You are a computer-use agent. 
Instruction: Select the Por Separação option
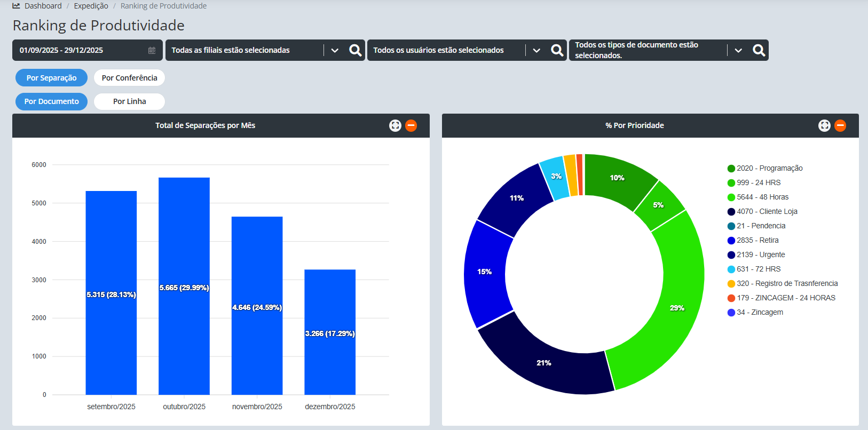click(x=51, y=78)
